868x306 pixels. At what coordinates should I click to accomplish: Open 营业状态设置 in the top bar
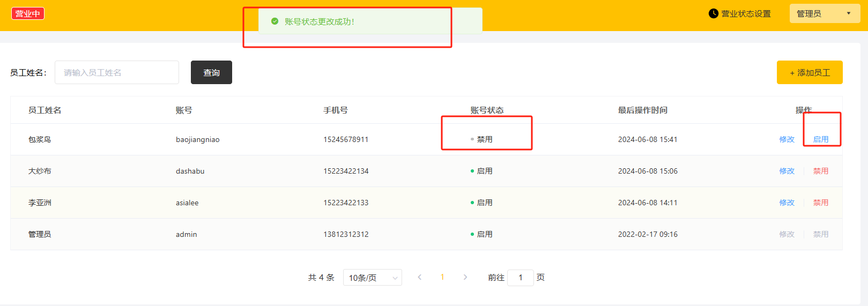tap(746, 13)
